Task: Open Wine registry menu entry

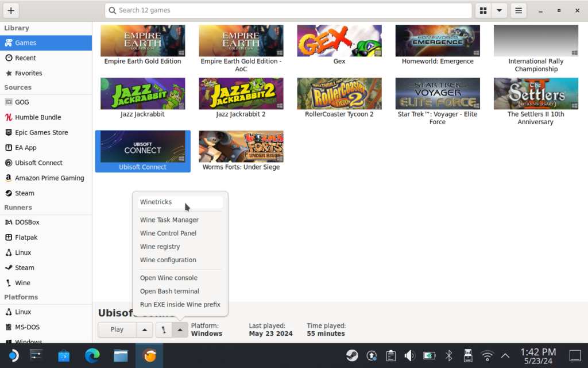Action: click(180, 247)
